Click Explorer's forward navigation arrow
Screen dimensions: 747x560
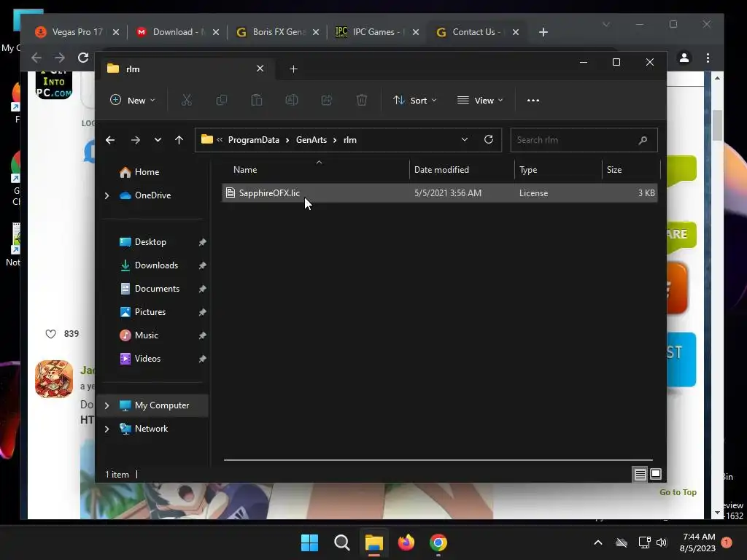click(135, 140)
